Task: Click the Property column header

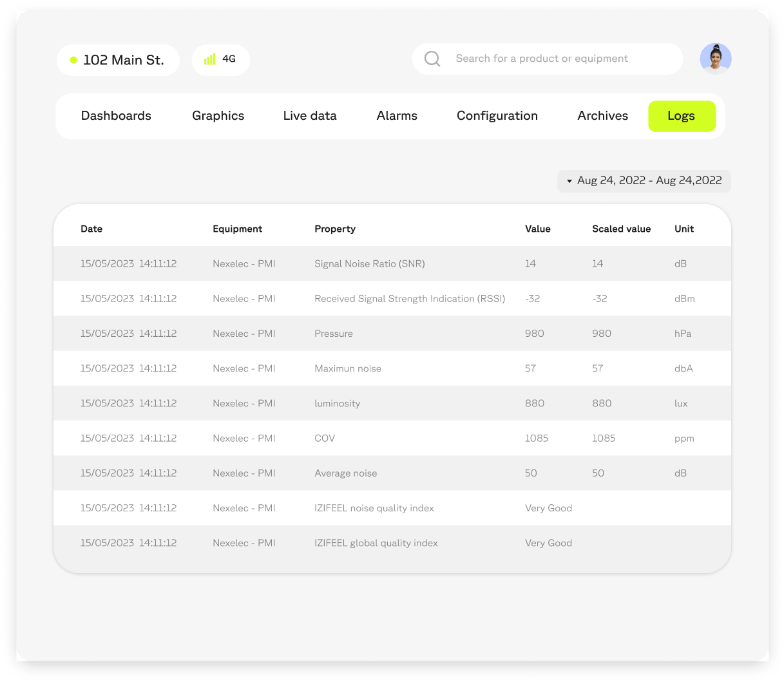Action: (334, 229)
